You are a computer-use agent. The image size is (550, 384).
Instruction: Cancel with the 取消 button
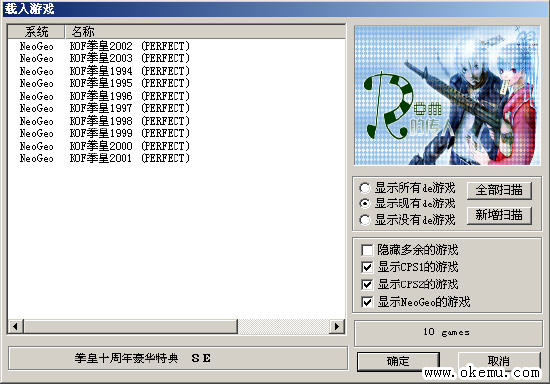pos(499,361)
